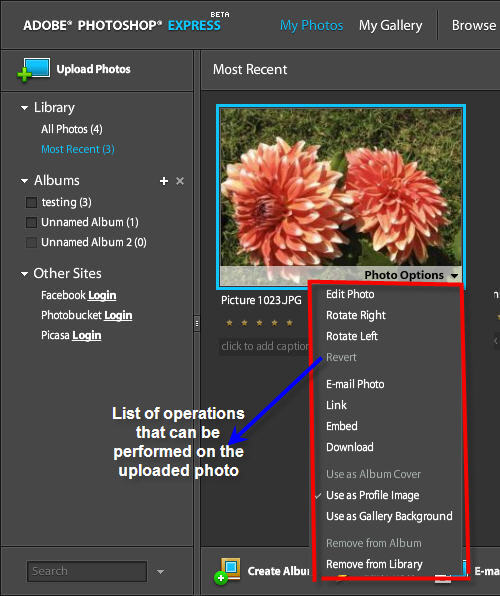Image resolution: width=500 pixels, height=596 pixels.
Task: Choose Embed from Photo Options
Action: tap(342, 426)
